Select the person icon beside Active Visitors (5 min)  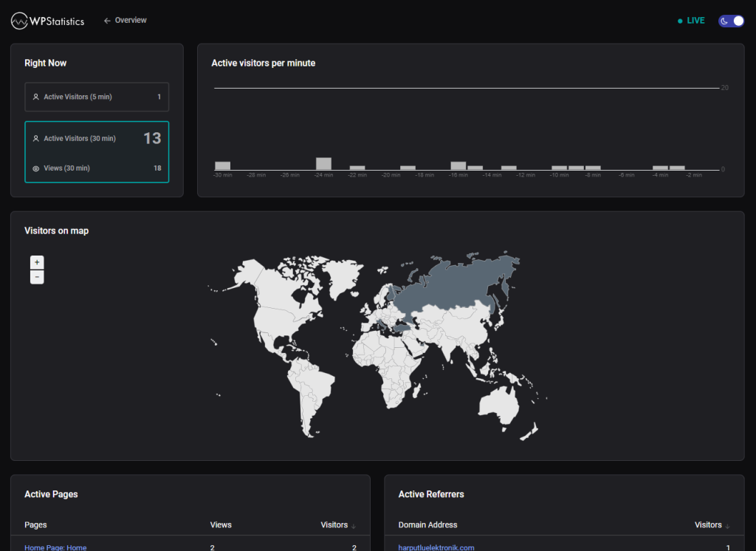tap(36, 97)
